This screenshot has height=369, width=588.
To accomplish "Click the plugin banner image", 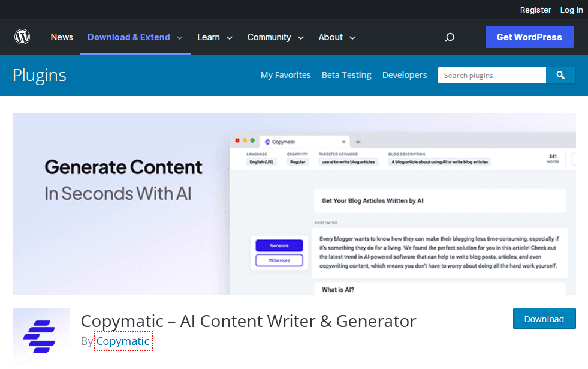I will pyautogui.click(x=294, y=204).
